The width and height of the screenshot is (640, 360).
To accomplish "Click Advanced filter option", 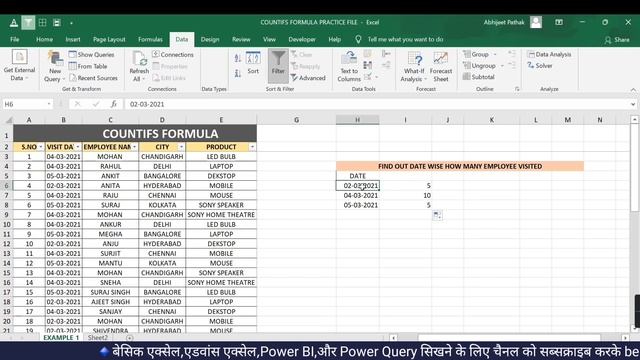I will [x=308, y=78].
